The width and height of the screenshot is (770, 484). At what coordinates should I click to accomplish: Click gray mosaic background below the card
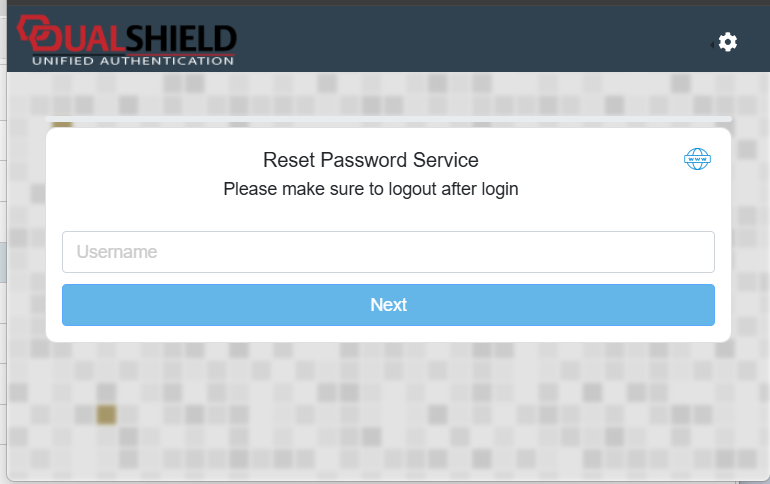400,420
